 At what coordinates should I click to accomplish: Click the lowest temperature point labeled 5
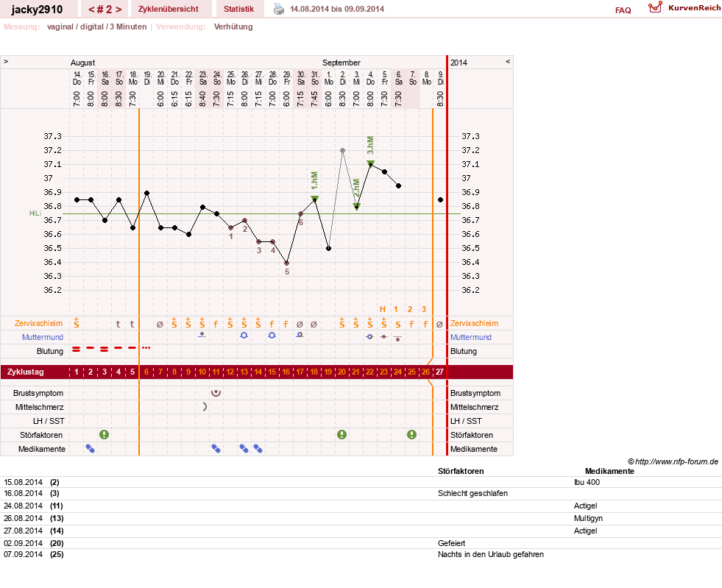[287, 263]
